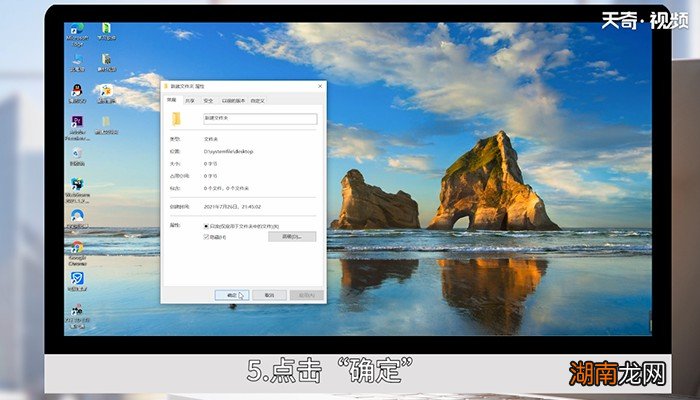Select the folder icon on the desktop
Image resolution: width=700 pixels, height=400 pixels.
coord(105,122)
